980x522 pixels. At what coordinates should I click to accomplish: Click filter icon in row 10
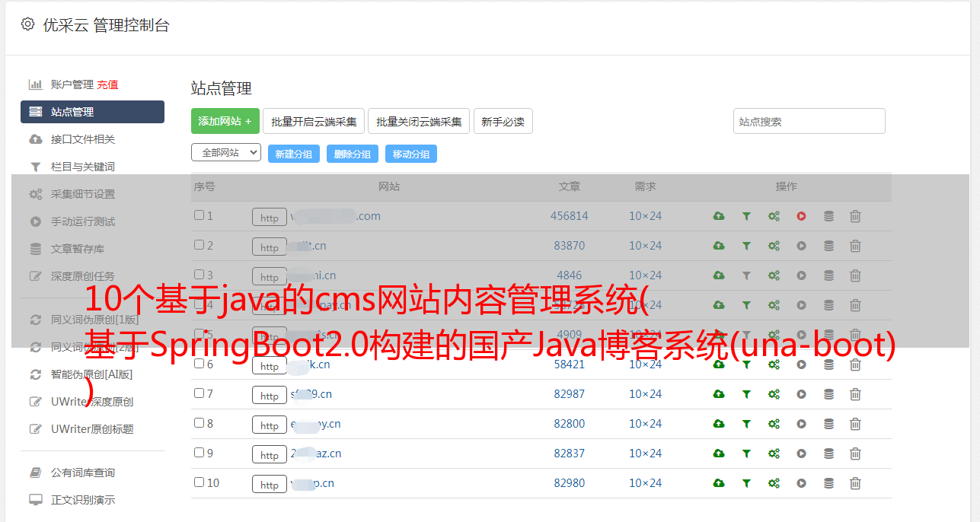746,483
